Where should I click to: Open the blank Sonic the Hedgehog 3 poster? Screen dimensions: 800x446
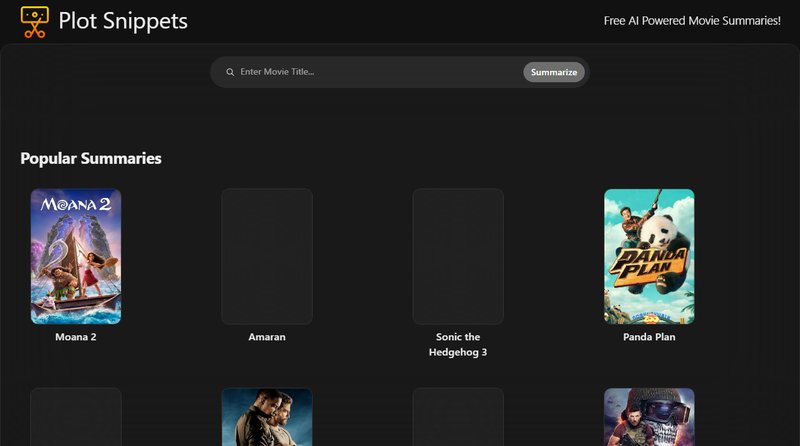coord(458,256)
